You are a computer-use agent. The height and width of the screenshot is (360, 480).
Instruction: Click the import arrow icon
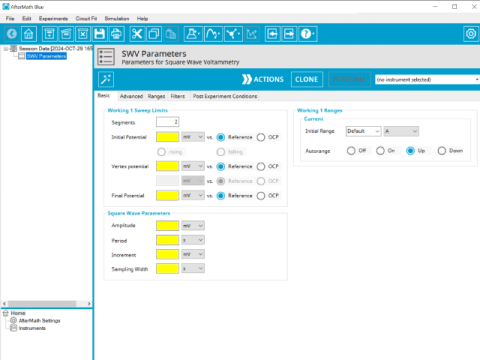(272, 34)
